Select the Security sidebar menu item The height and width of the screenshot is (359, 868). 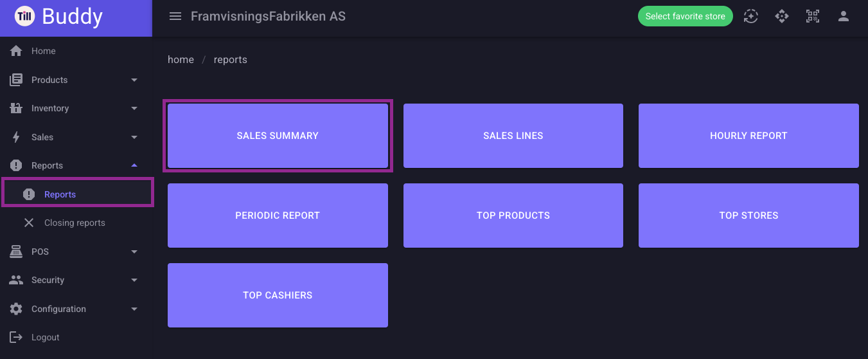click(76, 280)
